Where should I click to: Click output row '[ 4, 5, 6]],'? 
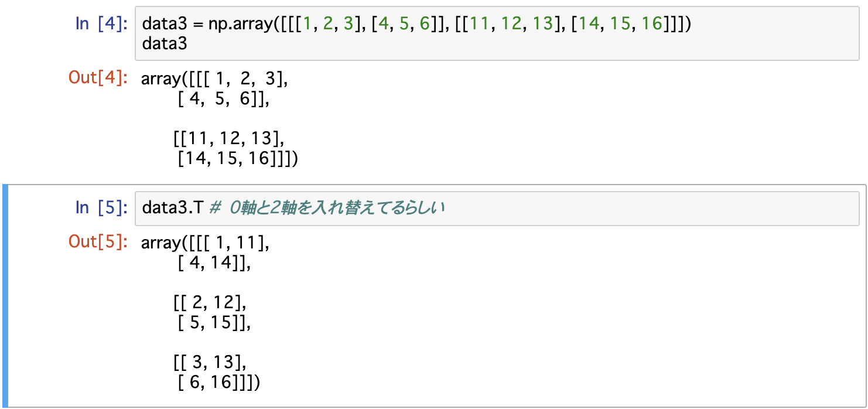coord(223,100)
